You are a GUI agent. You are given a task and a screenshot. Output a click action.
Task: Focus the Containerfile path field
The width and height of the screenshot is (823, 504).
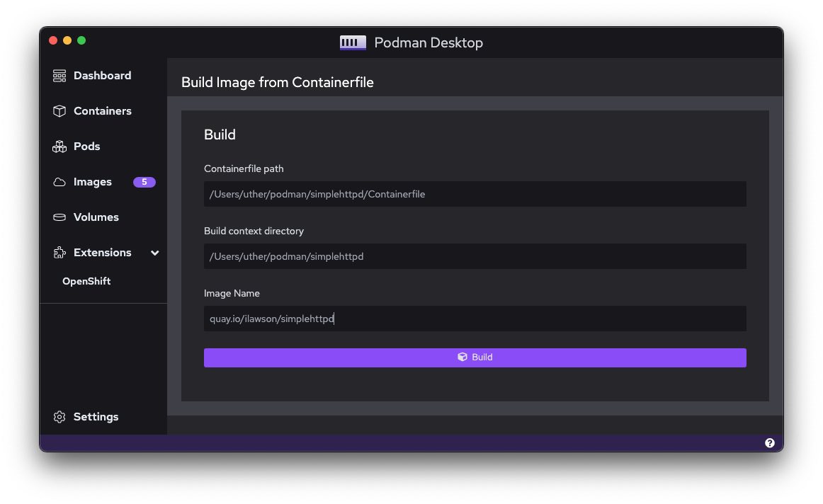click(x=475, y=194)
